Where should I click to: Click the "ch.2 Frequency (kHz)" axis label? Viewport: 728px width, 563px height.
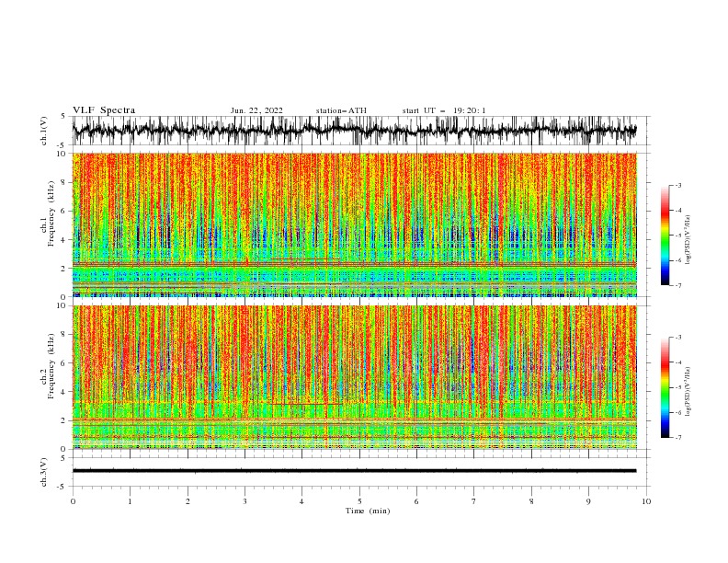(x=48, y=365)
